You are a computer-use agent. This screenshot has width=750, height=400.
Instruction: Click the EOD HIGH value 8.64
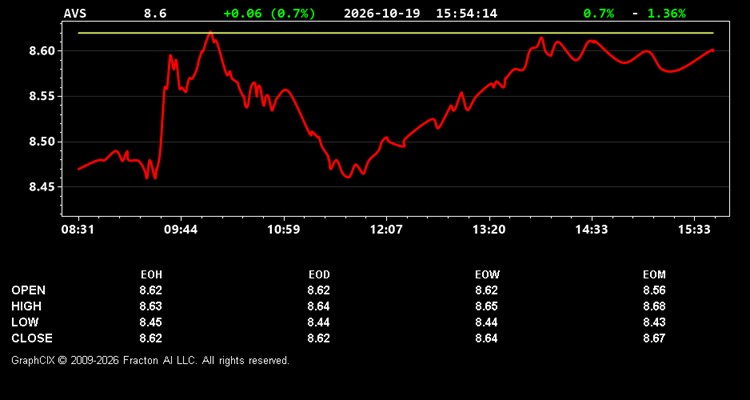(x=319, y=306)
